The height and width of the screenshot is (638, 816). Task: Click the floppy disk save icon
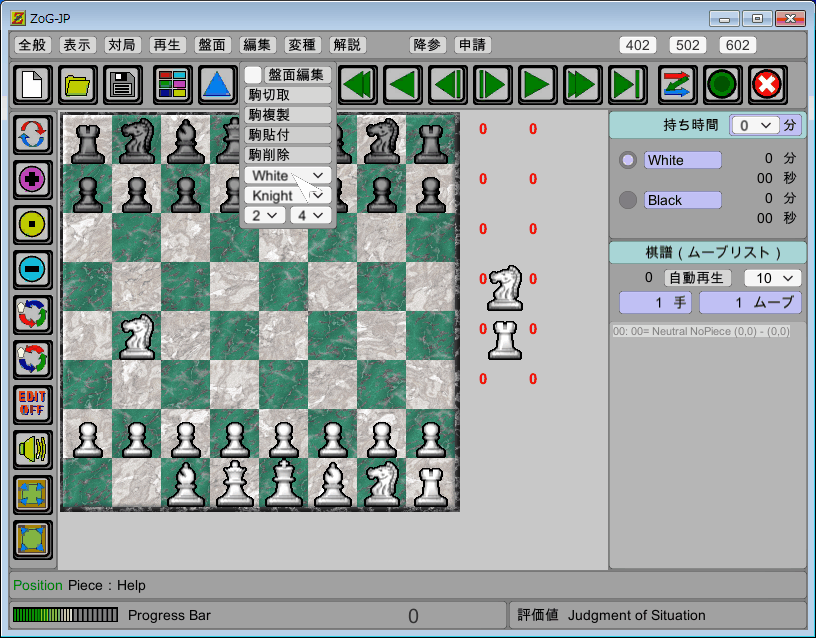pos(124,85)
